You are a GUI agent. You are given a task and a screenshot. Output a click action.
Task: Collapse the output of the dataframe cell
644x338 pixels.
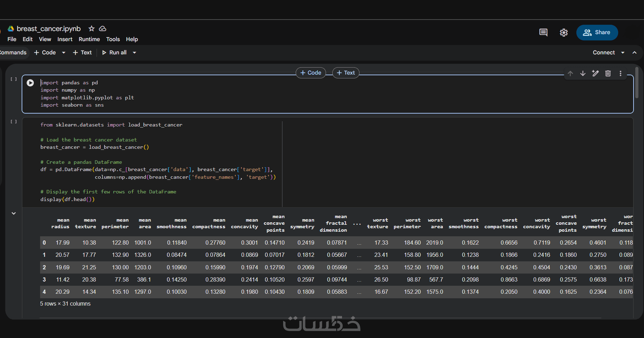[14, 213]
